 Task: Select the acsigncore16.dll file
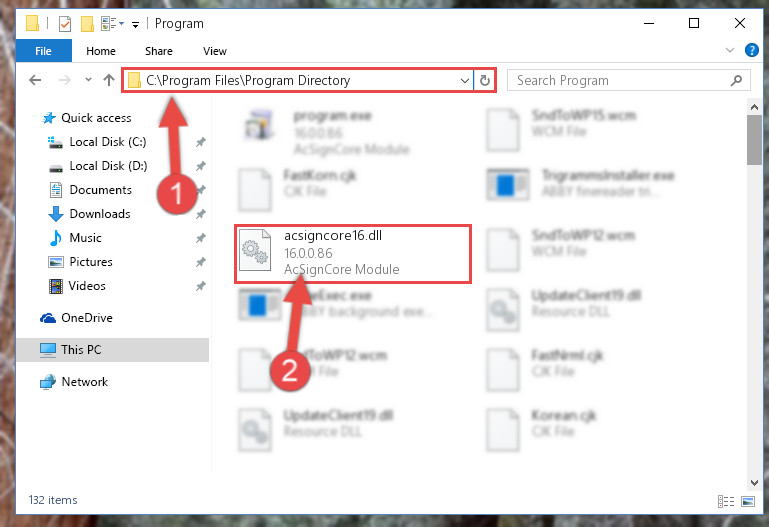point(353,253)
